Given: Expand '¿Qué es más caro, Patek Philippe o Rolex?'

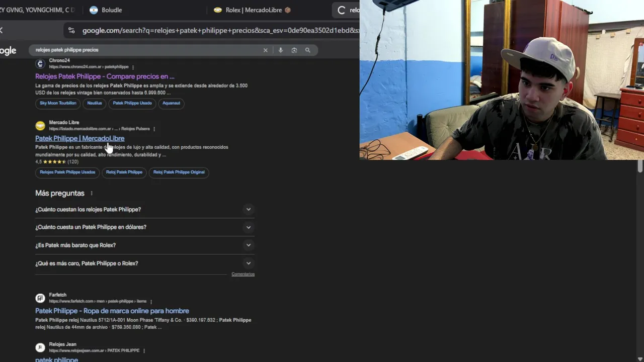Looking at the screenshot, I should [x=145, y=263].
